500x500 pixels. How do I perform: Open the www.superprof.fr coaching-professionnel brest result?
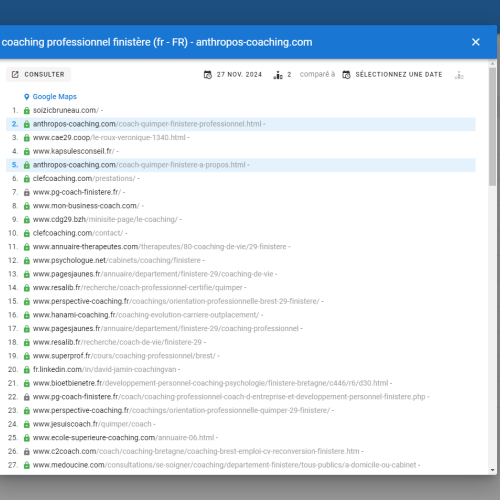point(124,356)
